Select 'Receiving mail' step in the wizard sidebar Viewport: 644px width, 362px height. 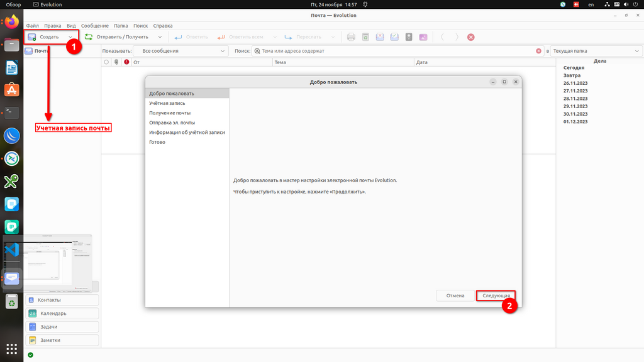pos(170,113)
